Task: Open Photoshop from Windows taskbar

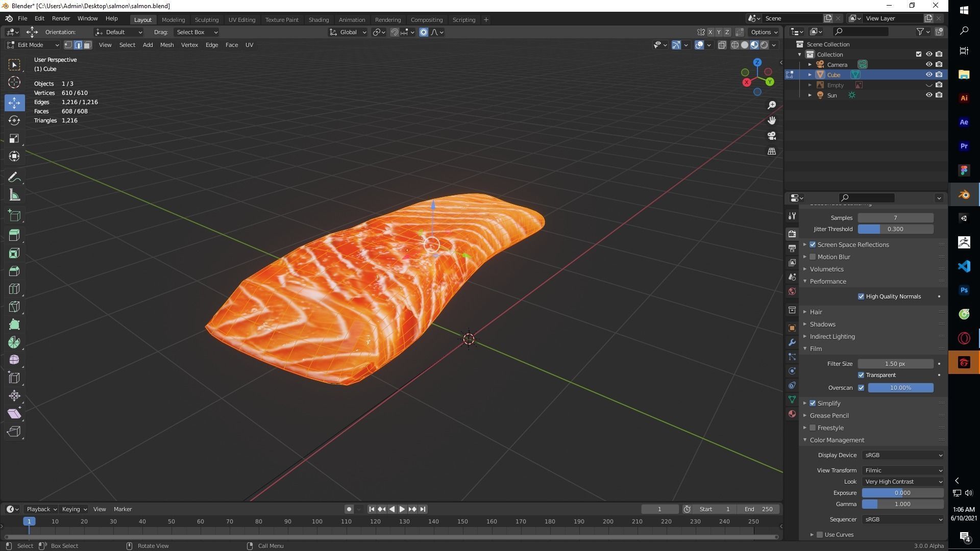Action: pyautogui.click(x=964, y=290)
